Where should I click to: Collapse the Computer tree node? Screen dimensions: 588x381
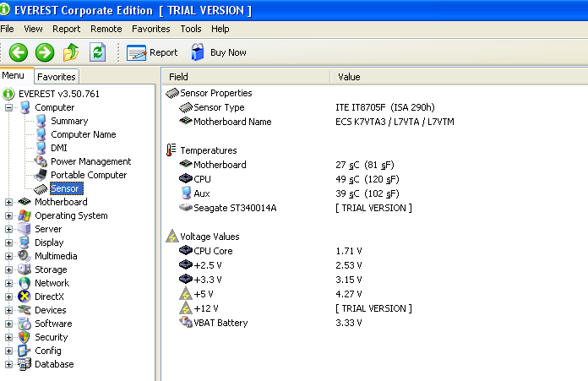(x=8, y=107)
